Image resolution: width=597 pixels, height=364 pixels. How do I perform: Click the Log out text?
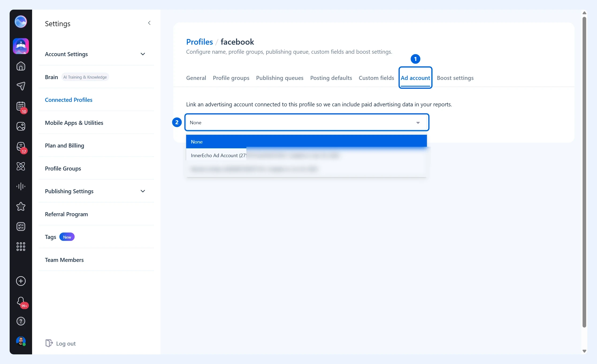[66, 343]
